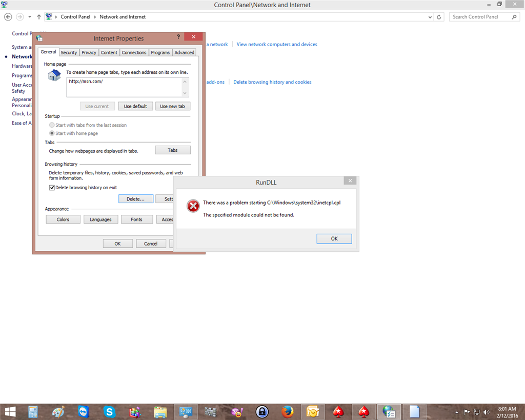Open TeamViewer from the taskbar

point(83,412)
